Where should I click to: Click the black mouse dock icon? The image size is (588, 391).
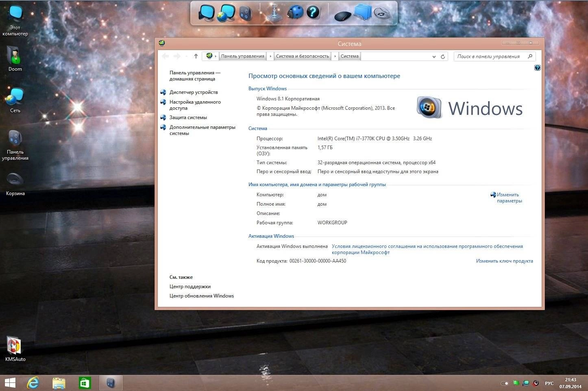click(x=343, y=15)
